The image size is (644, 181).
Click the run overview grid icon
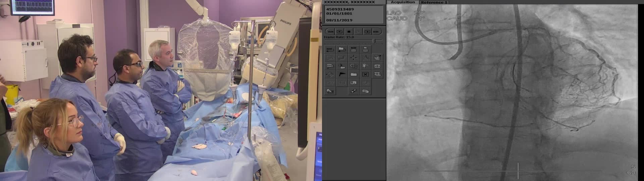(354, 50)
